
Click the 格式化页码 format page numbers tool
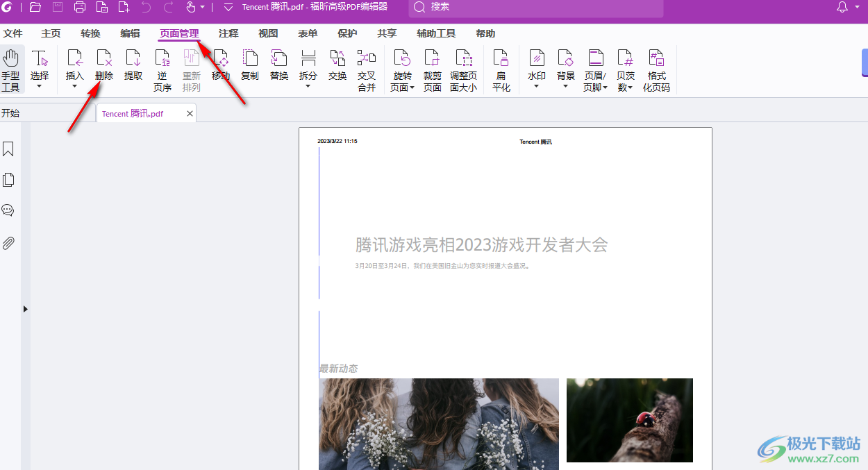[x=656, y=69]
